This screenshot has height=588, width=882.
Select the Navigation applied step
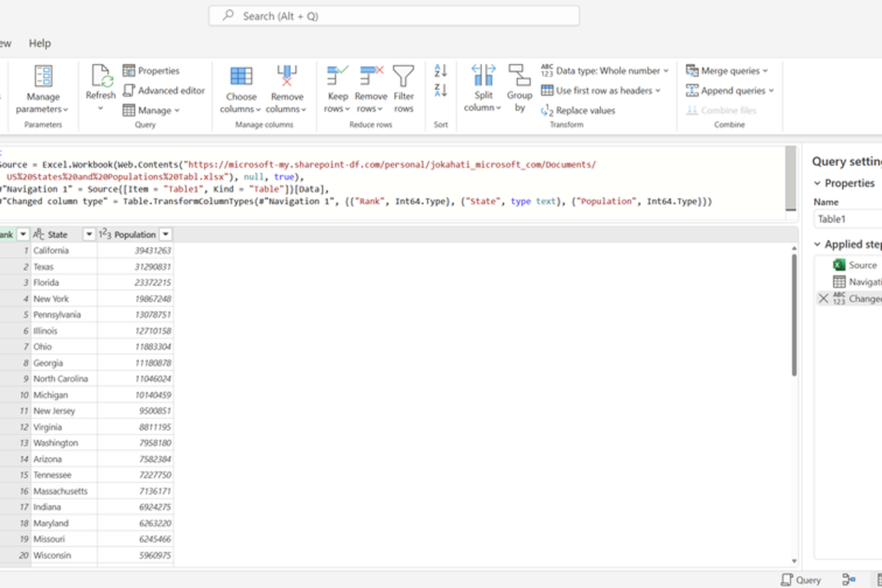857,282
